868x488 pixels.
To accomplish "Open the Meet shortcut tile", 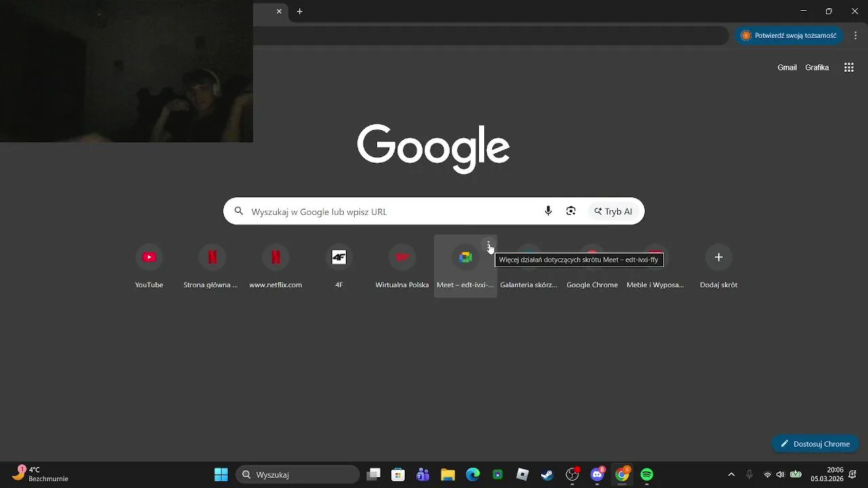I will click(465, 266).
